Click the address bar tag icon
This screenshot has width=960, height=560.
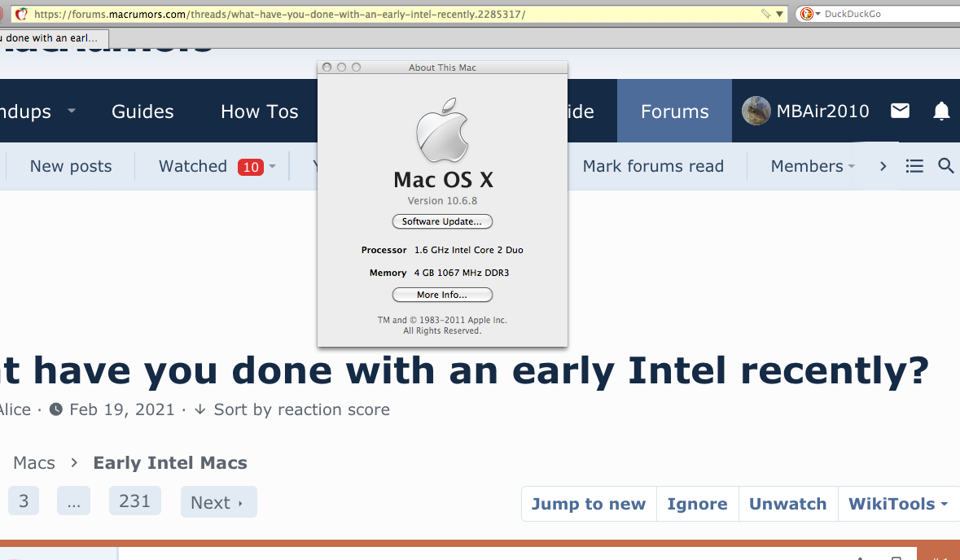(765, 14)
